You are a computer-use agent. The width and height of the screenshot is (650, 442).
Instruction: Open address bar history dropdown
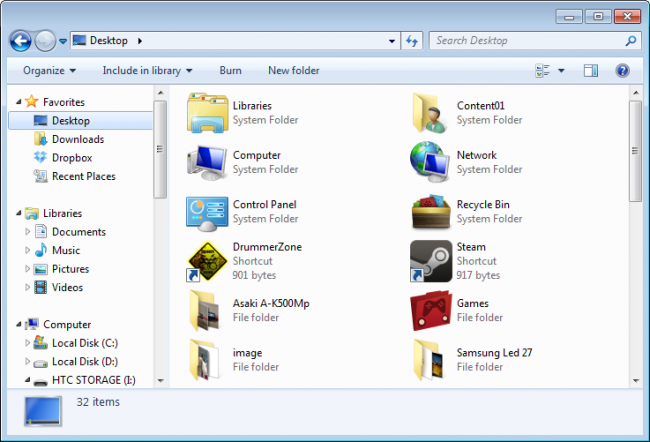[392, 41]
